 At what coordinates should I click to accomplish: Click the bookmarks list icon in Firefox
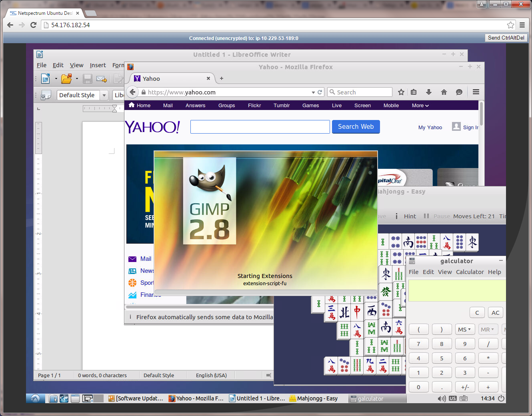(x=414, y=92)
